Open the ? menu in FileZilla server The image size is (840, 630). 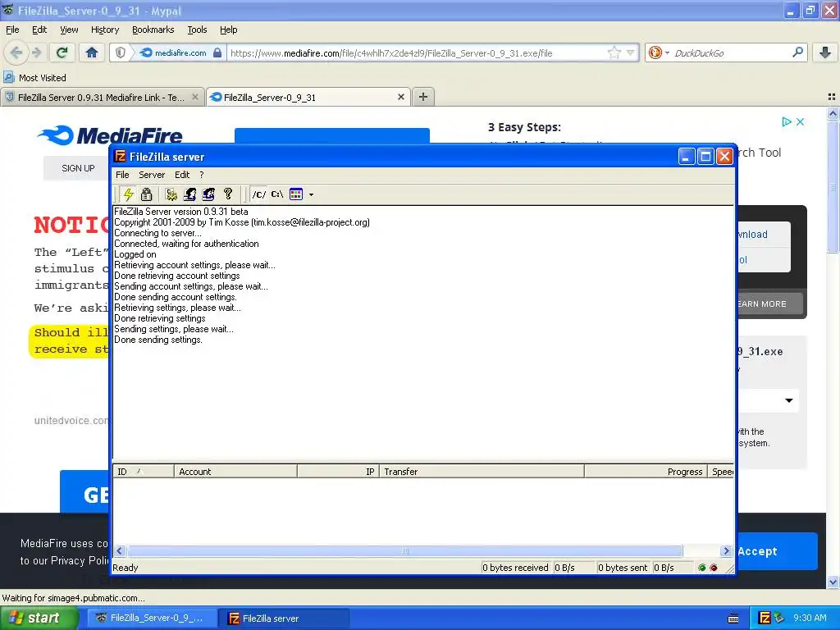(202, 175)
